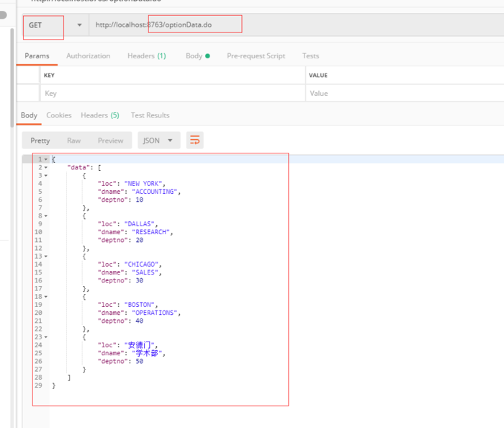Click the "BOSTON" value
Viewport: 504px width, 428px height.
pyautogui.click(x=139, y=305)
